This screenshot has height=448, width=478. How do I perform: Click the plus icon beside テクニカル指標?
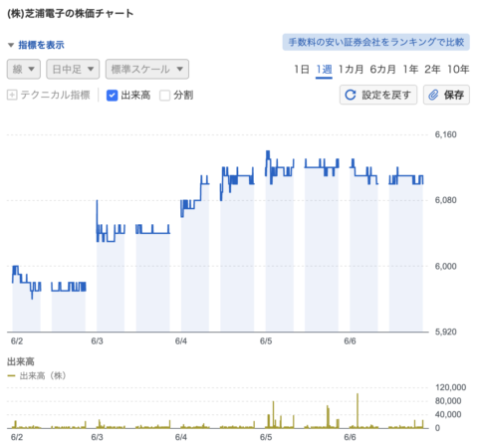pyautogui.click(x=12, y=96)
